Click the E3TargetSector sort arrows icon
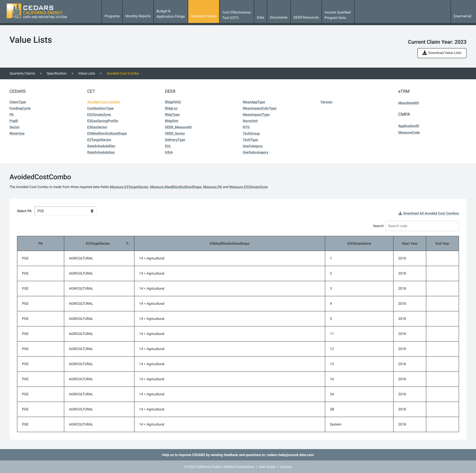Image resolution: width=476 pixels, height=473 pixels. pos(128,243)
